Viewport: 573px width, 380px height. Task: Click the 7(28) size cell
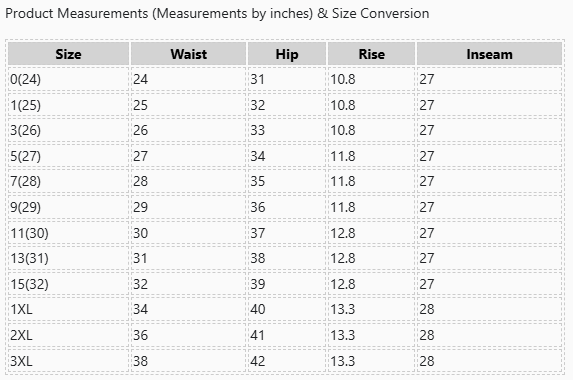pos(69,181)
